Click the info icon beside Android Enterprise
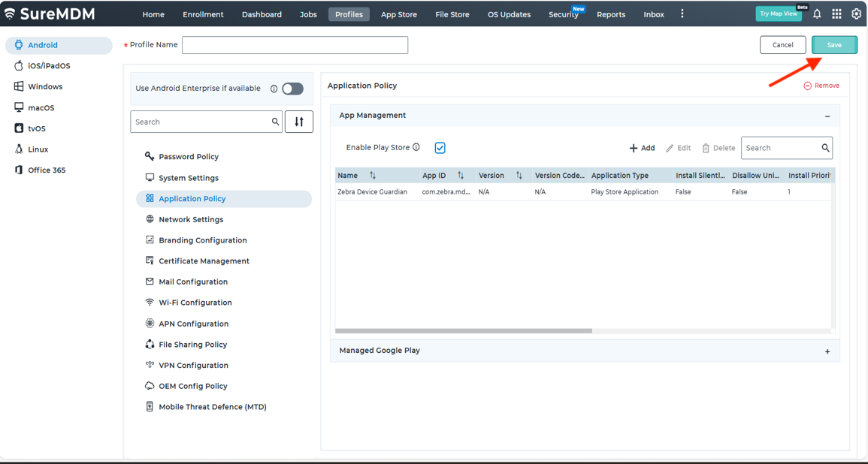The width and height of the screenshot is (868, 464). [x=274, y=89]
